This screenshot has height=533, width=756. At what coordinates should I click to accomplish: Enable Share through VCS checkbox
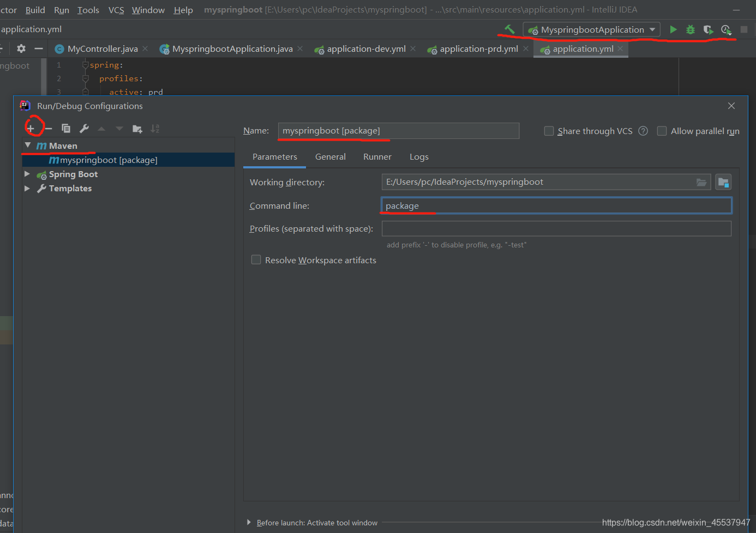(x=549, y=131)
